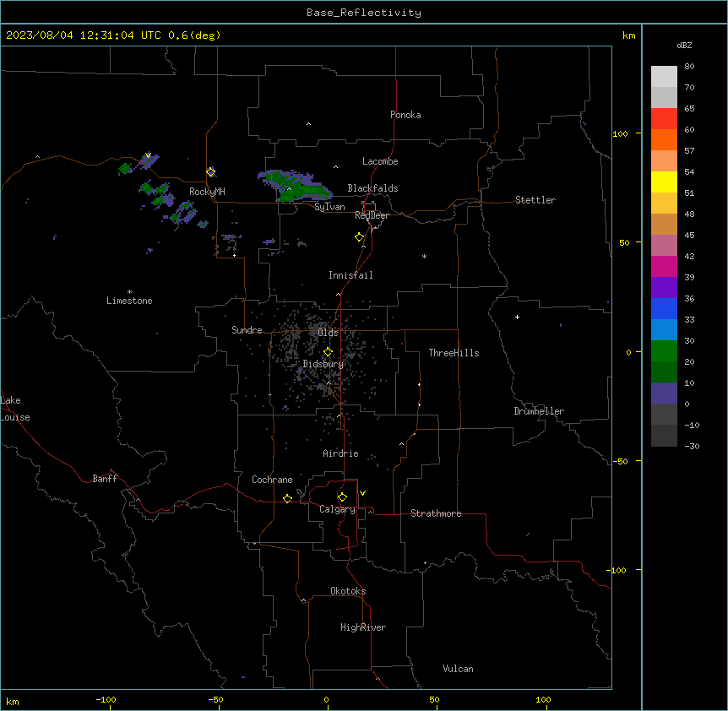
Task: Click the Airdrie label
Action: click(340, 453)
